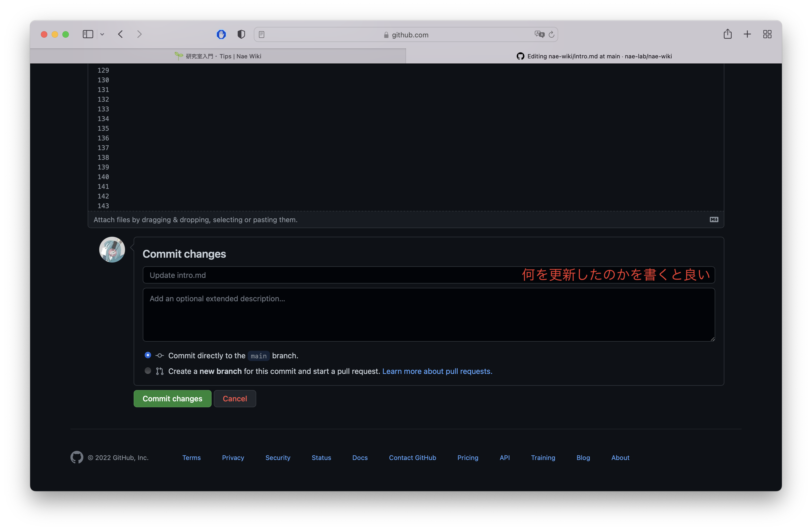This screenshot has height=531, width=812.
Task: Show the tab overview grid
Action: pyautogui.click(x=767, y=34)
